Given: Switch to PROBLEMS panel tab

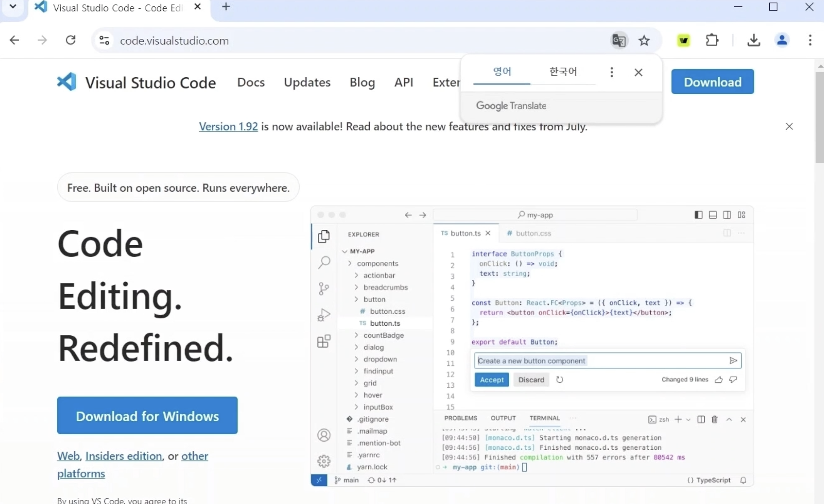Looking at the screenshot, I should coord(461,418).
